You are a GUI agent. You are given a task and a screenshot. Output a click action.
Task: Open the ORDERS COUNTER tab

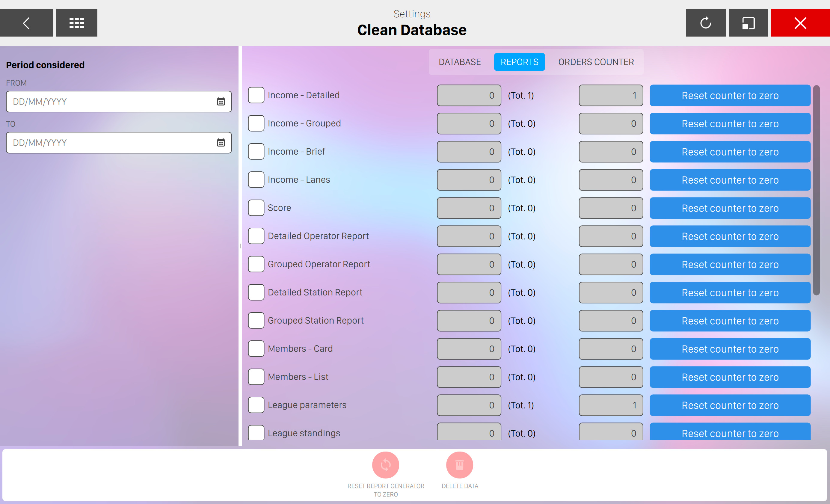pyautogui.click(x=596, y=62)
